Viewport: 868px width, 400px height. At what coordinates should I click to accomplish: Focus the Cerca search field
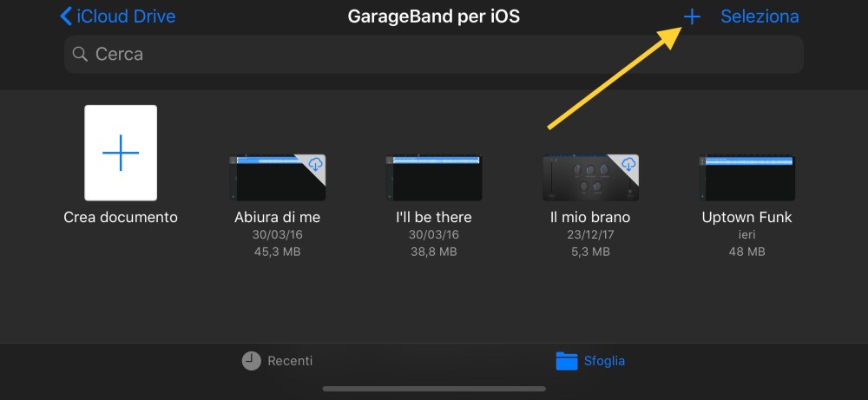434,54
